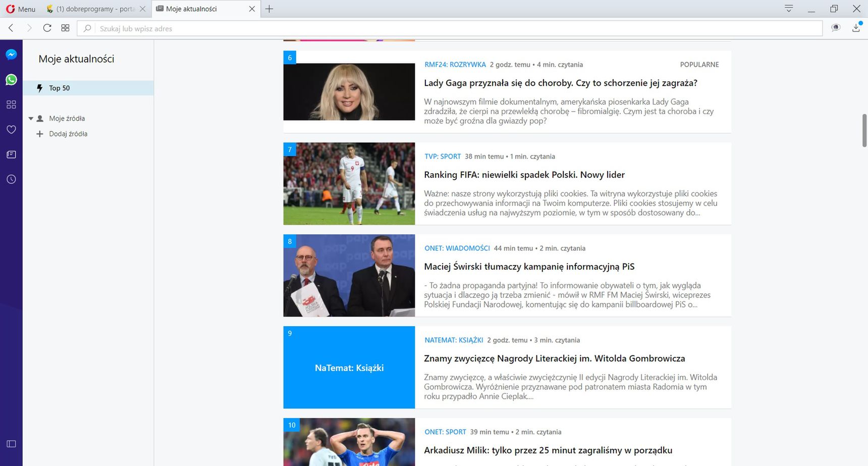The width and height of the screenshot is (868, 466).
Task: Open WhatsApp in the sidebar
Action: (x=11, y=80)
